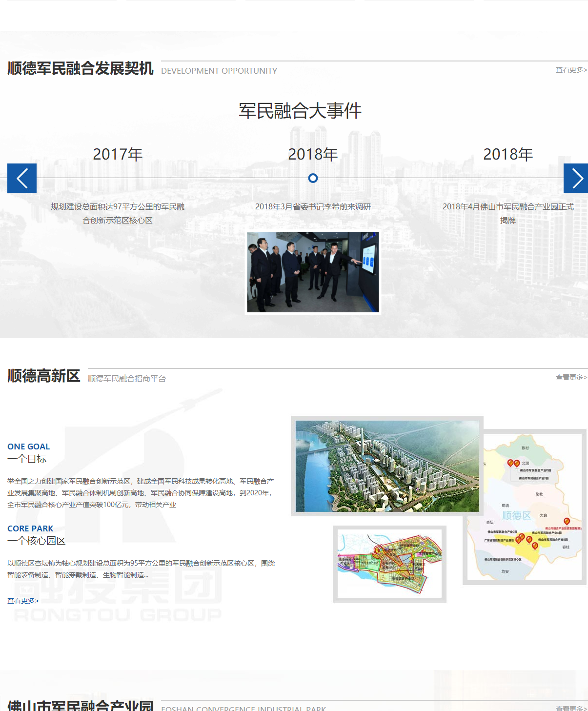Viewport: 588px width, 711px height.
Task: Click the 顺德高新区 section heading
Action: tap(43, 376)
